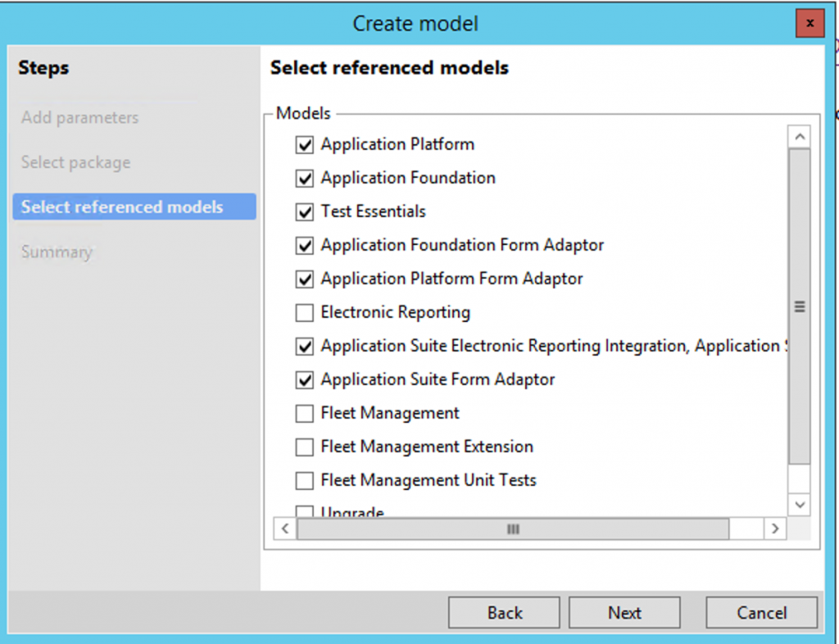
Task: Click the down arrow on the vertical scrollbar
Action: point(799,505)
